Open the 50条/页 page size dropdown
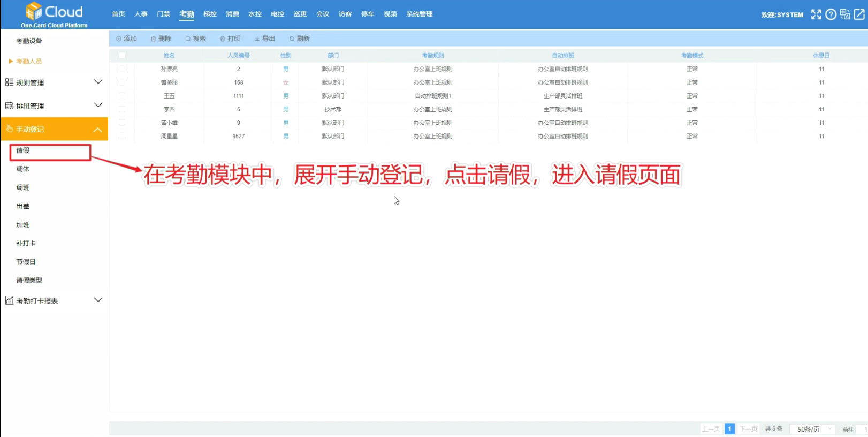Viewport: 868px width, 437px height. (x=812, y=429)
